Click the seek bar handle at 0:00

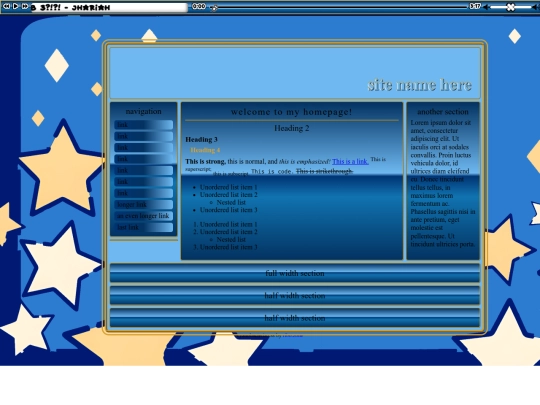pos(214,8)
